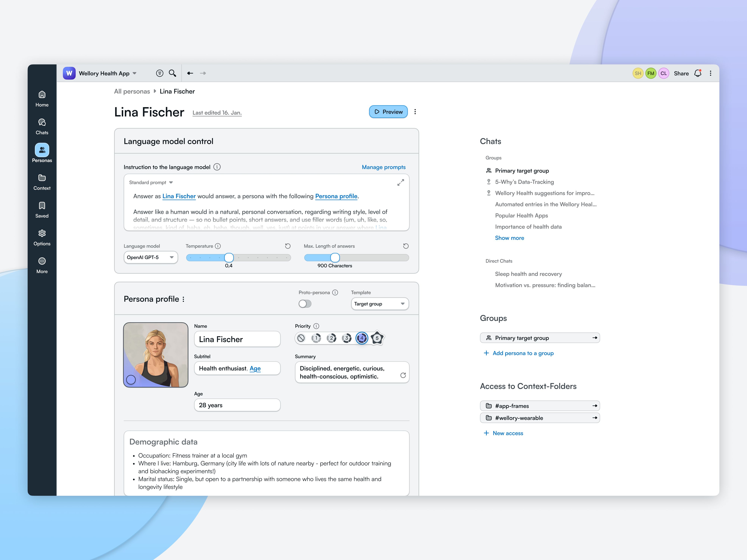Open the Template Target group dropdown
The image size is (747, 560).
380,304
